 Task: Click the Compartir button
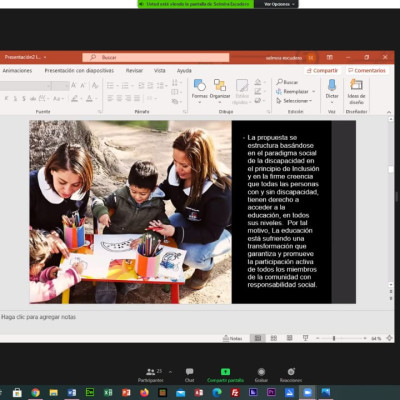pyautogui.click(x=322, y=71)
